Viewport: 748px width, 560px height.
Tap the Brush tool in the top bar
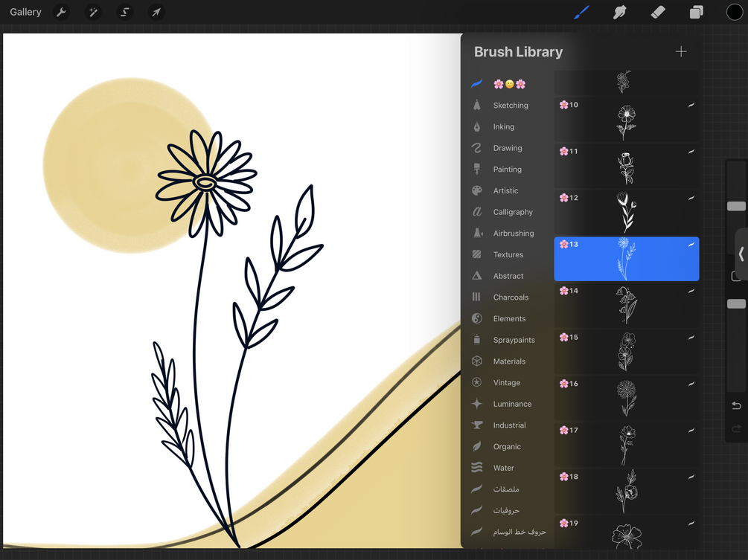[581, 12]
